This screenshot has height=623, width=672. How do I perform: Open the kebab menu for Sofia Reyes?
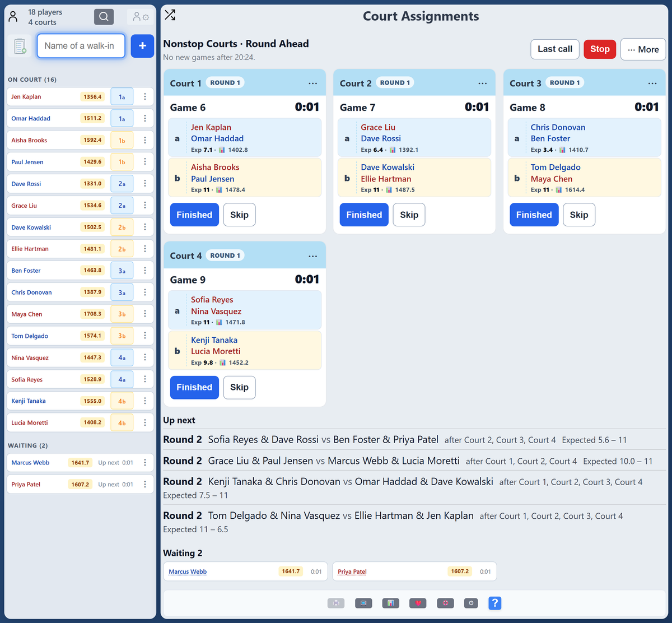[145, 379]
